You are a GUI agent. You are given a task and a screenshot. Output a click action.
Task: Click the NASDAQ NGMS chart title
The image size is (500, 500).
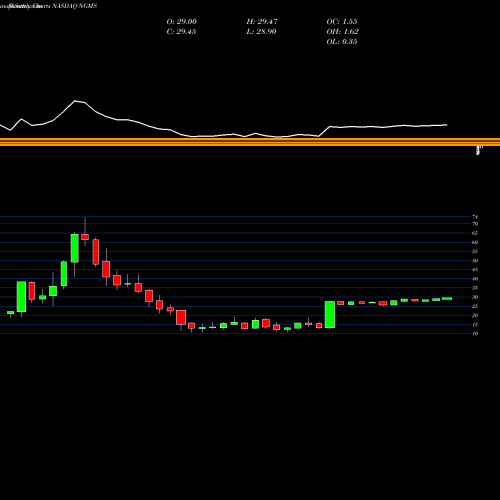coord(75,6)
